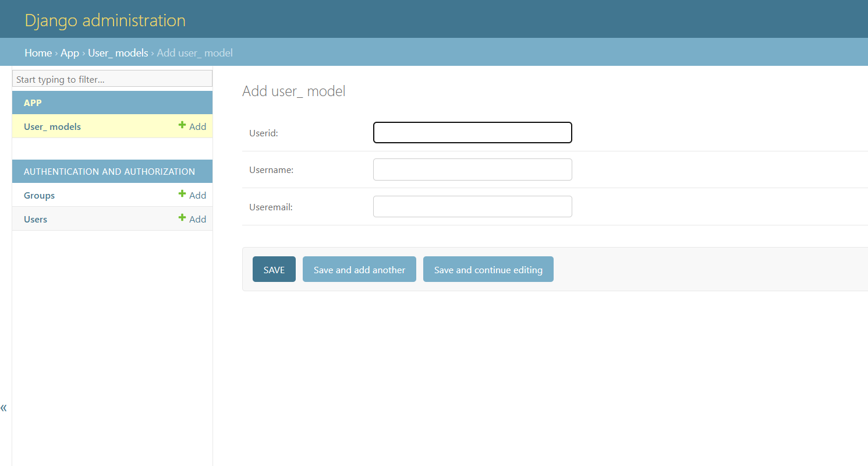
Task: Click inside the Userid input field
Action: point(472,132)
